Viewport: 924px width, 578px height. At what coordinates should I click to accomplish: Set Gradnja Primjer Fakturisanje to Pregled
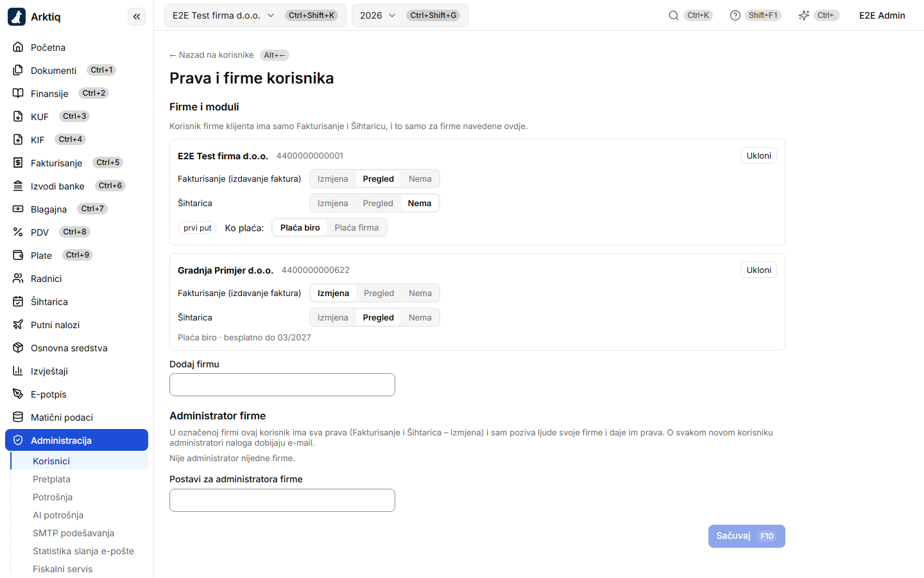pos(379,293)
